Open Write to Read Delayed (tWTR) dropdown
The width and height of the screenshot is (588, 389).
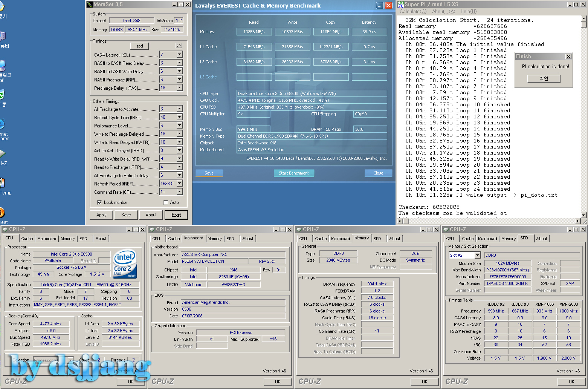179,142
